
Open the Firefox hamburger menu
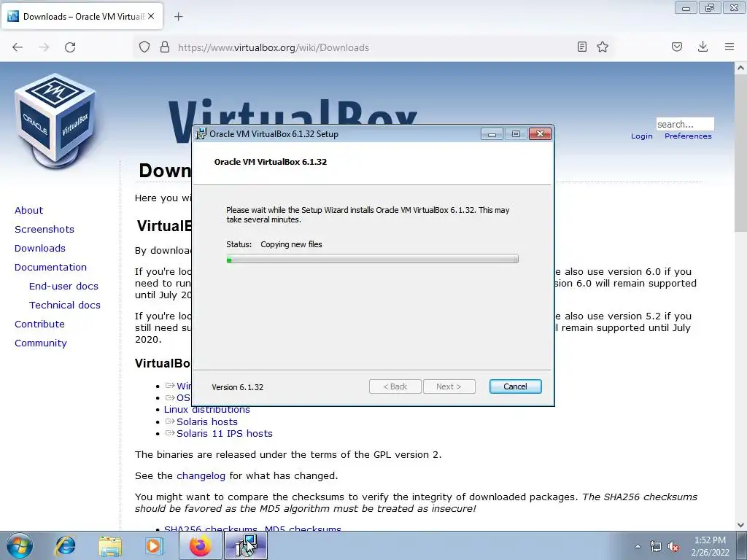tap(729, 47)
